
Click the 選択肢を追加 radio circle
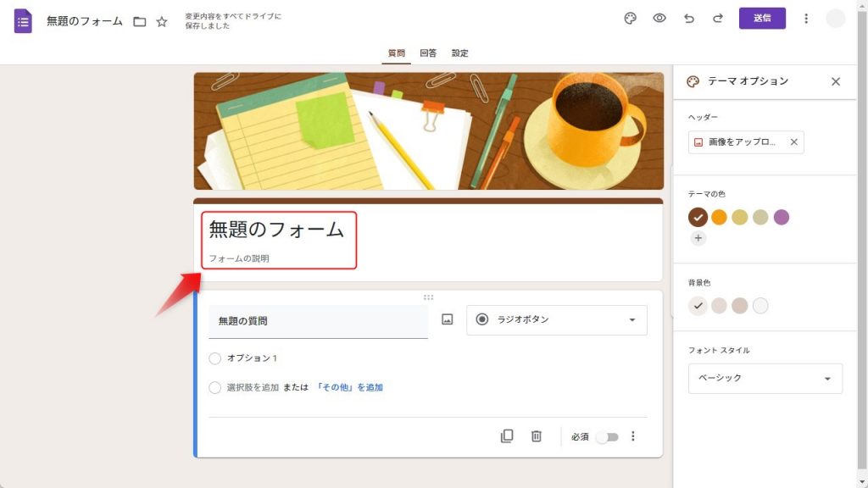[x=214, y=388]
